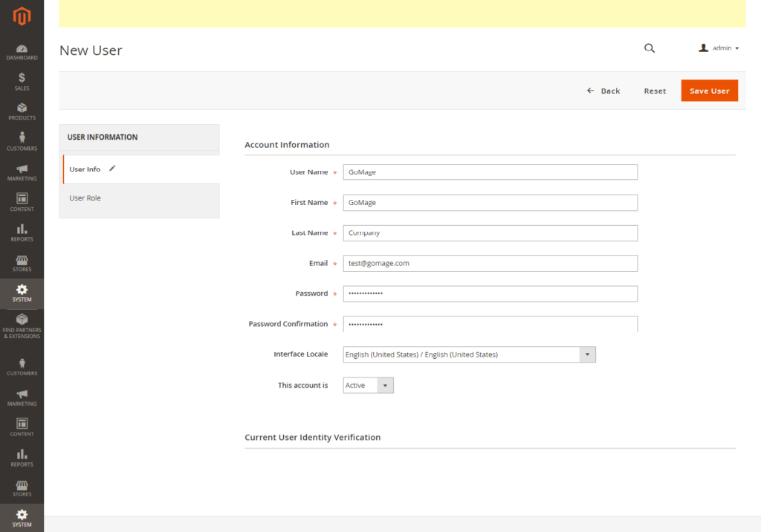This screenshot has width=761, height=532.
Task: Click the search magnifier icon
Action: (650, 48)
